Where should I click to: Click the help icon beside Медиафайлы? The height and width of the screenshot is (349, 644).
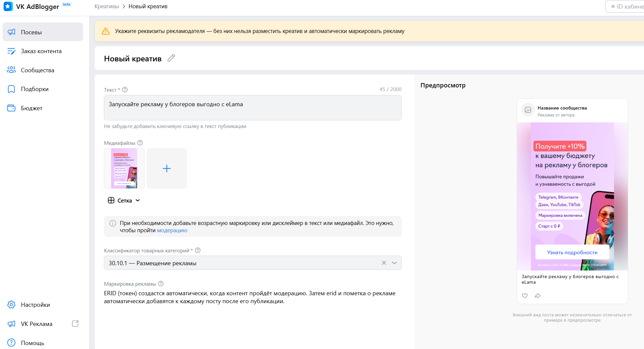click(140, 143)
